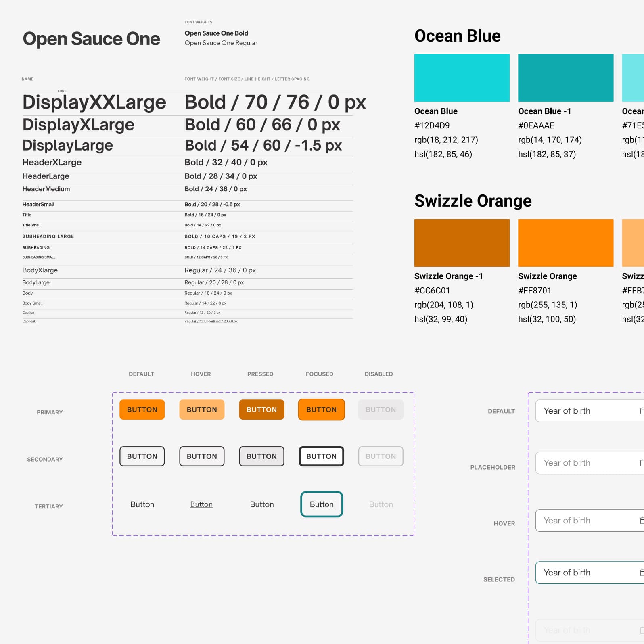Viewport: 644px width, 644px height.
Task: Select the Ocean Blue #12D4D9 swatch
Action: [462, 78]
